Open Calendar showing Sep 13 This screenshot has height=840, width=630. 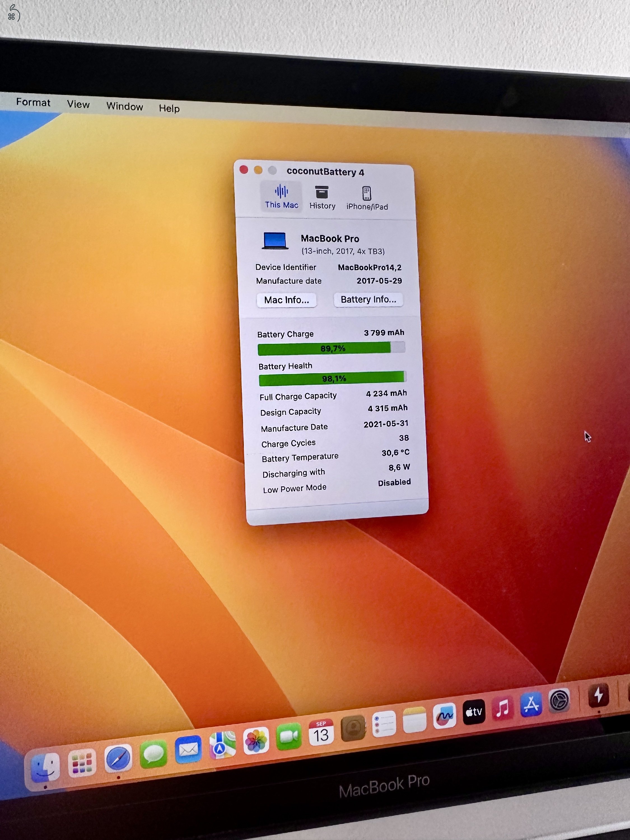321,732
